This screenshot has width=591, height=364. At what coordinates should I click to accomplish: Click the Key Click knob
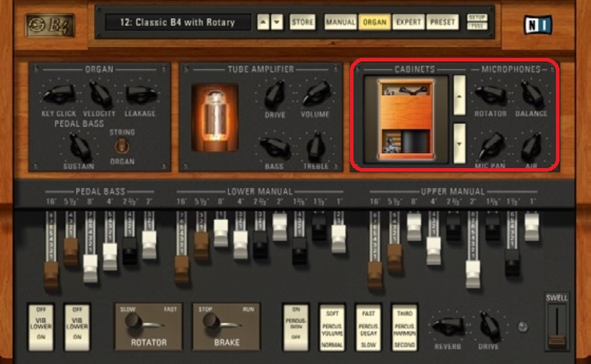point(58,94)
